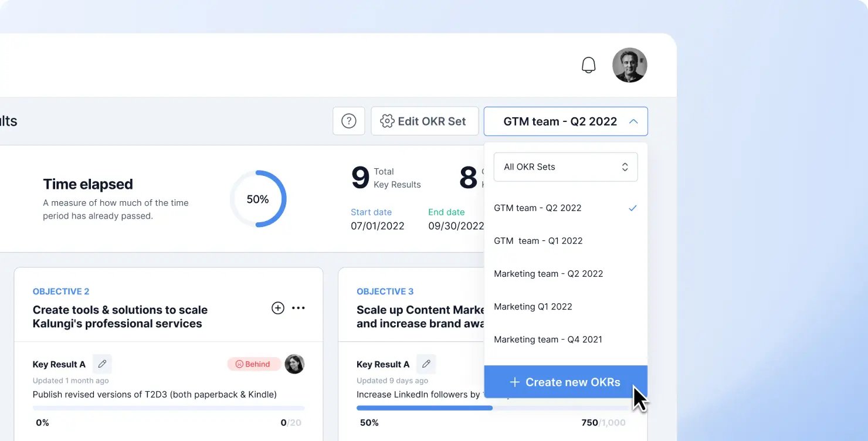Open the All OKR Sets selector
This screenshot has width=868, height=441.
pos(565,167)
